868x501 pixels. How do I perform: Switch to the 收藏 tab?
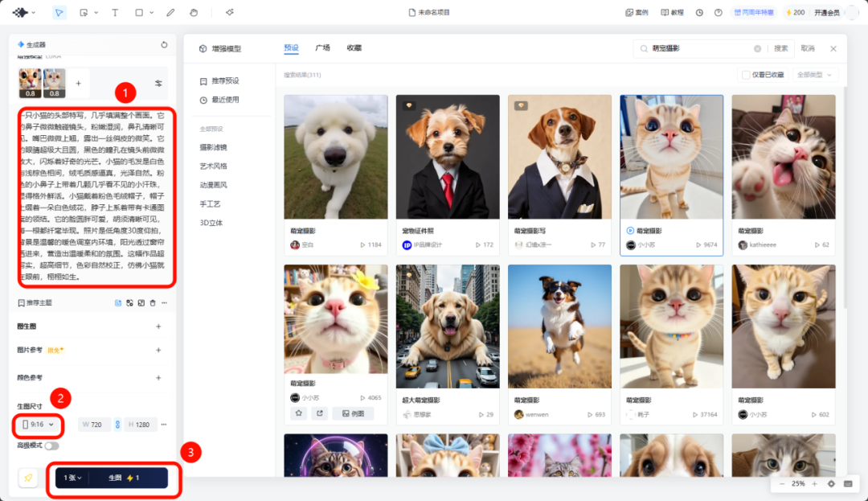coord(354,48)
